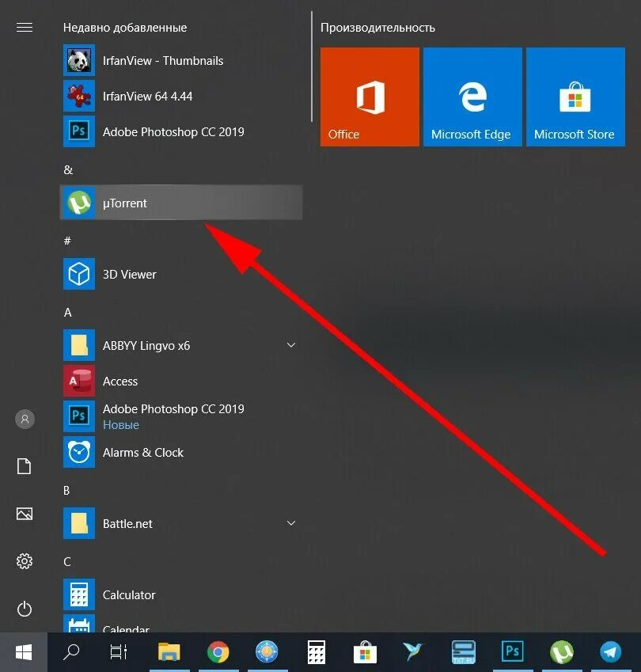Expand ABBYY Lingvo x6 chevron

(x=291, y=345)
